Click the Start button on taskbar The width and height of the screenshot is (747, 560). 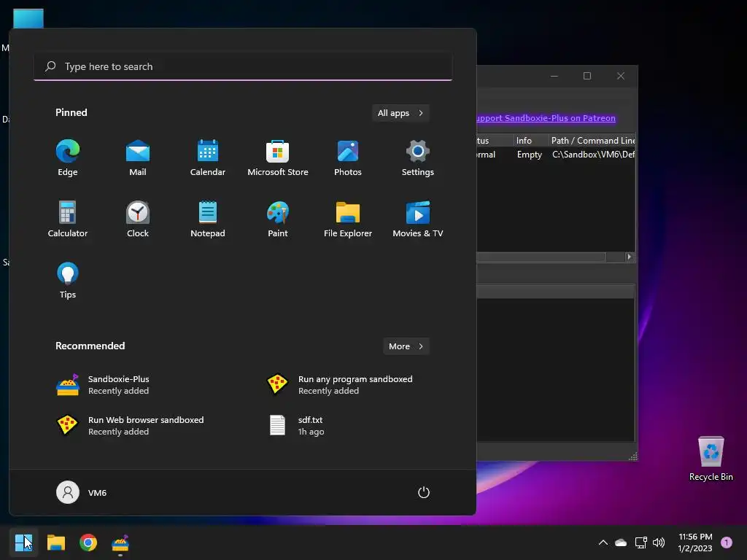23,542
